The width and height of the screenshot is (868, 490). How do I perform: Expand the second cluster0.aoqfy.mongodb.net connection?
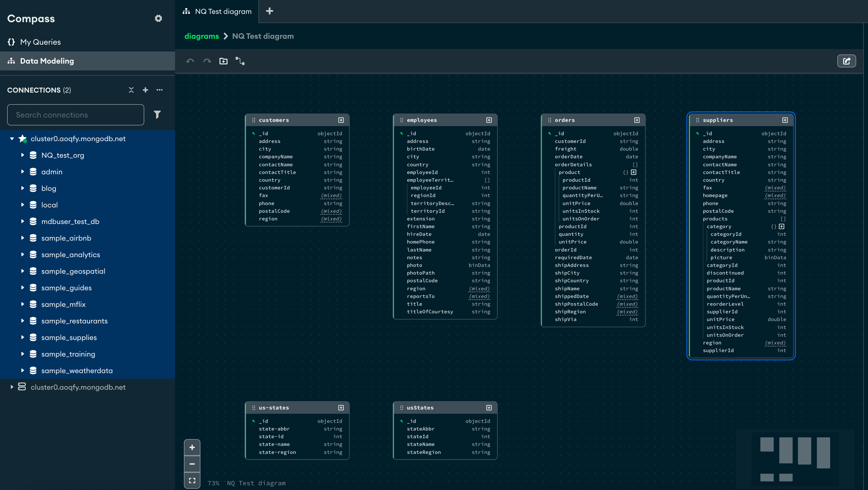[x=12, y=387]
